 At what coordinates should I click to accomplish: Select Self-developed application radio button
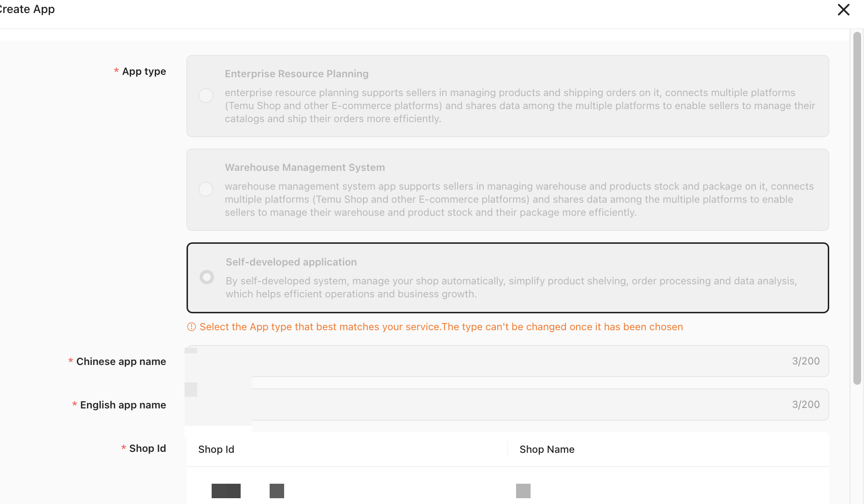click(x=207, y=277)
